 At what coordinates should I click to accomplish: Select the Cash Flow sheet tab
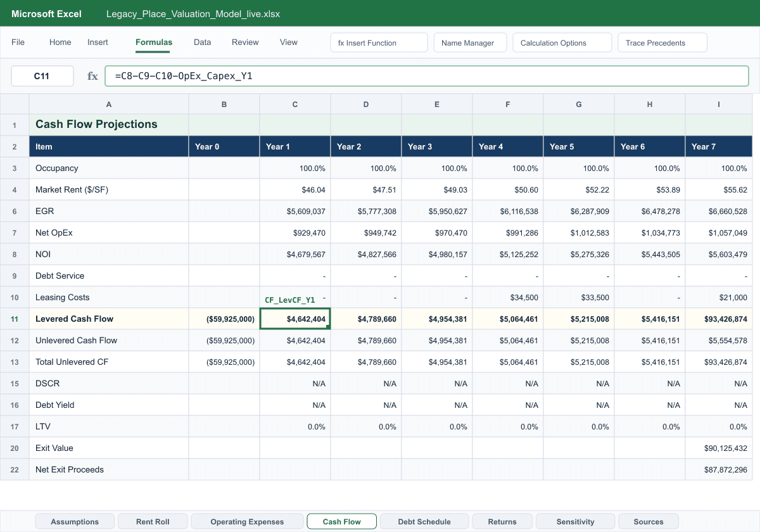point(342,521)
